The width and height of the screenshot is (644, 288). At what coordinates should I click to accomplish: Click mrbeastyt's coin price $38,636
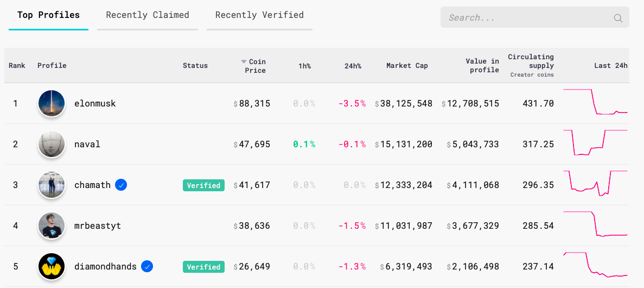click(252, 226)
